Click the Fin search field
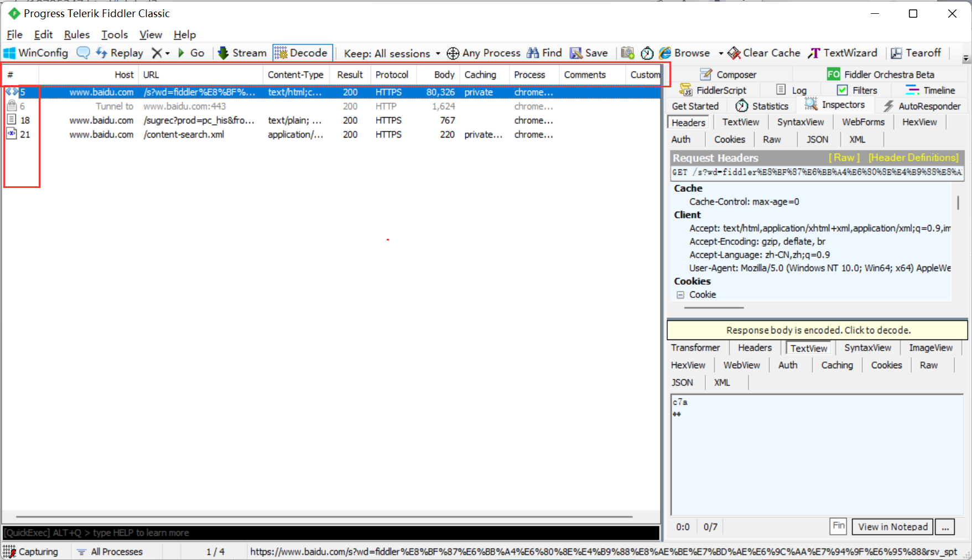Viewport: 972px width, 560px height. (839, 526)
